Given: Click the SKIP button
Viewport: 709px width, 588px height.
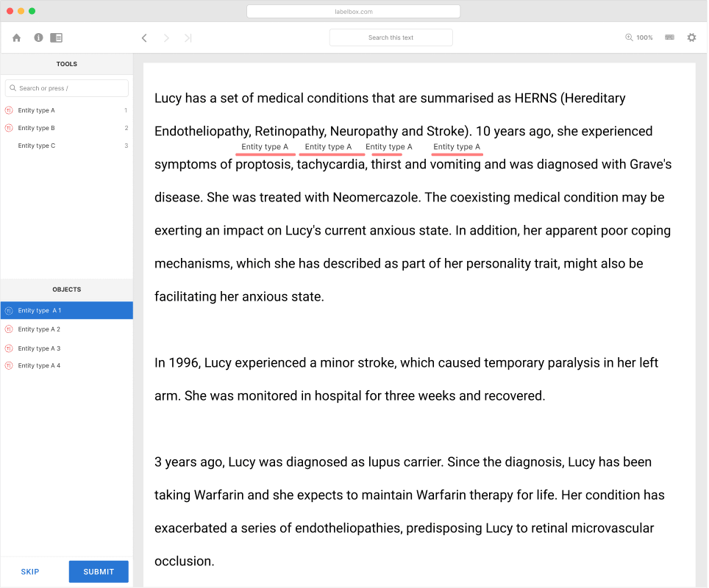Looking at the screenshot, I should click(x=30, y=572).
